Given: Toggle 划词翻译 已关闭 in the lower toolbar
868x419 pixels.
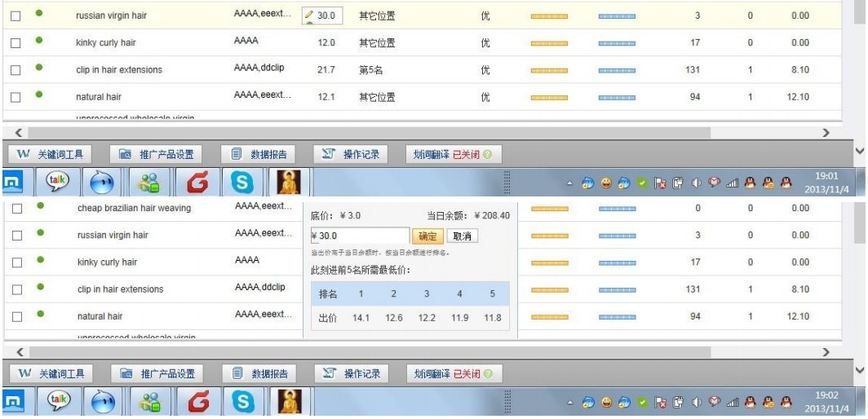Looking at the screenshot, I should point(454,373).
